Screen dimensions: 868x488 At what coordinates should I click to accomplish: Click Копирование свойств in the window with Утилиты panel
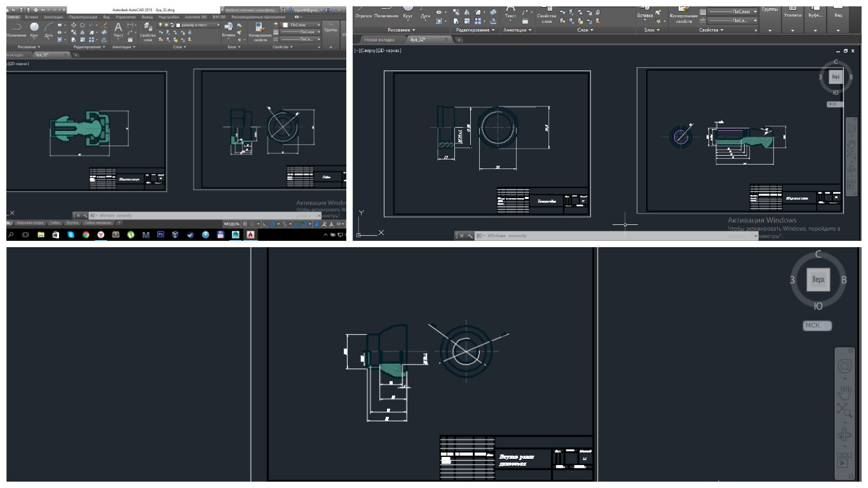684,14
